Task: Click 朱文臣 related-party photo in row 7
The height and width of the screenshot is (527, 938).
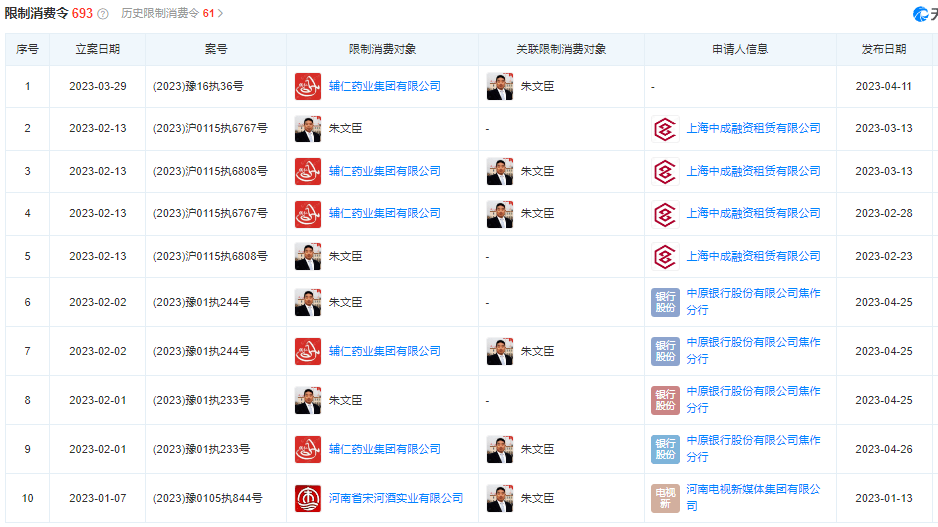Action: 500,351
